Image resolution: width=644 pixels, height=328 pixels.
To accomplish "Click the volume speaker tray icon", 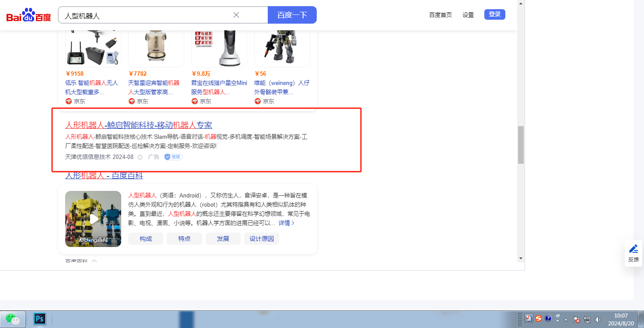I will tap(598, 320).
